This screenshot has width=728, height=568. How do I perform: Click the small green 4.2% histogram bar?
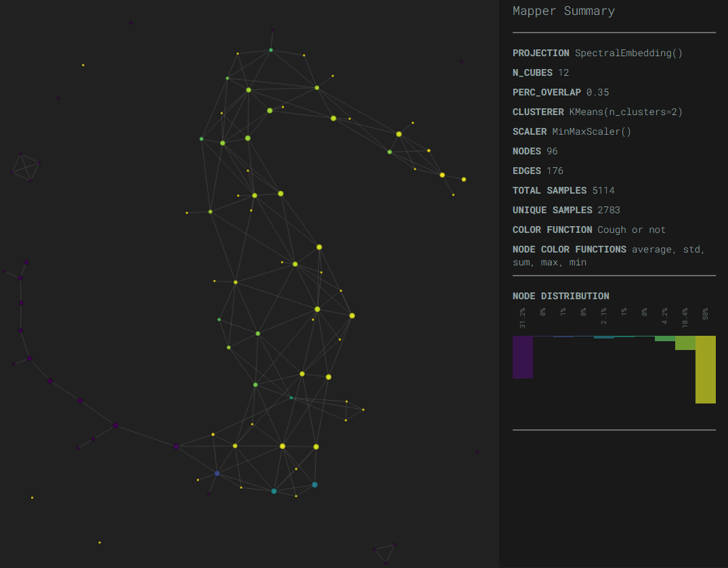pyautogui.click(x=665, y=338)
